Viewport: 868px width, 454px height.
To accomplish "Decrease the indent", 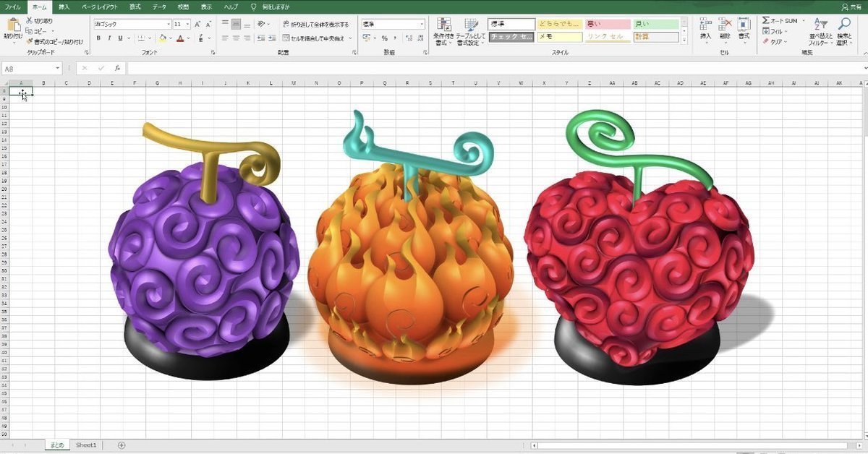I will (260, 38).
